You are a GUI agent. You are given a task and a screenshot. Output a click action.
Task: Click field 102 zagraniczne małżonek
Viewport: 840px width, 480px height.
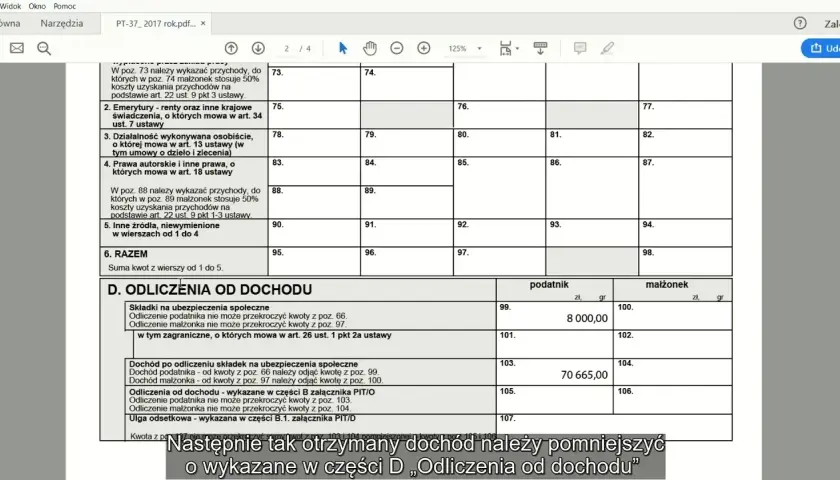coord(673,344)
